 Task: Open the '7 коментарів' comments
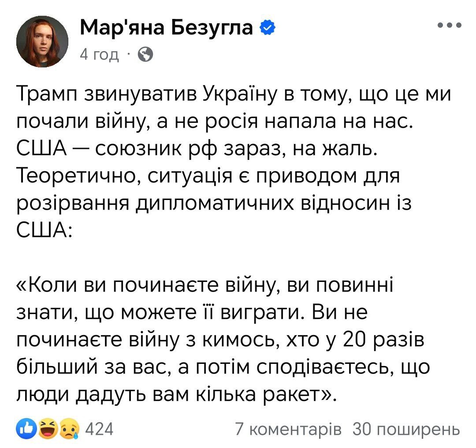[x=288, y=428]
